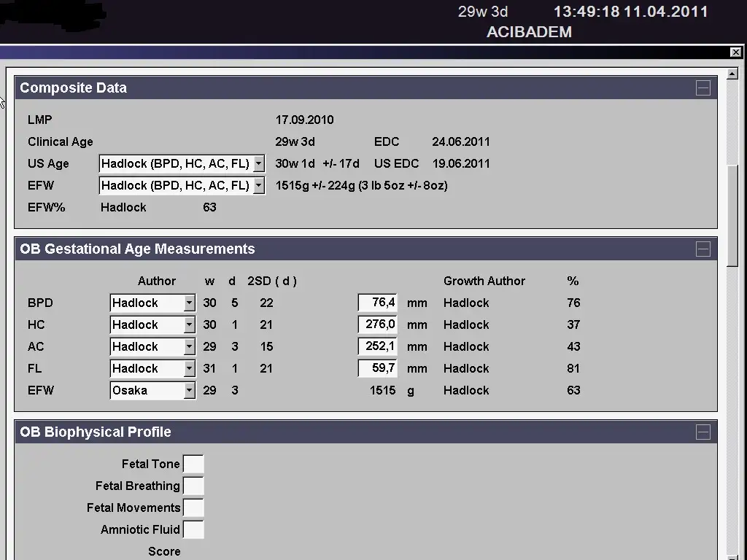The height and width of the screenshot is (560, 747).
Task: Open the EFW Osaka author dropdown
Action: click(x=189, y=391)
